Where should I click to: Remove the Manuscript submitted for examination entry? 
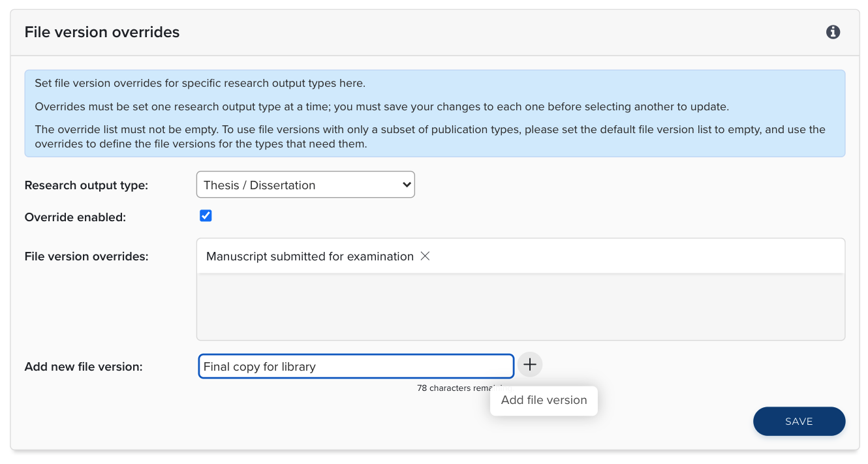pos(425,256)
